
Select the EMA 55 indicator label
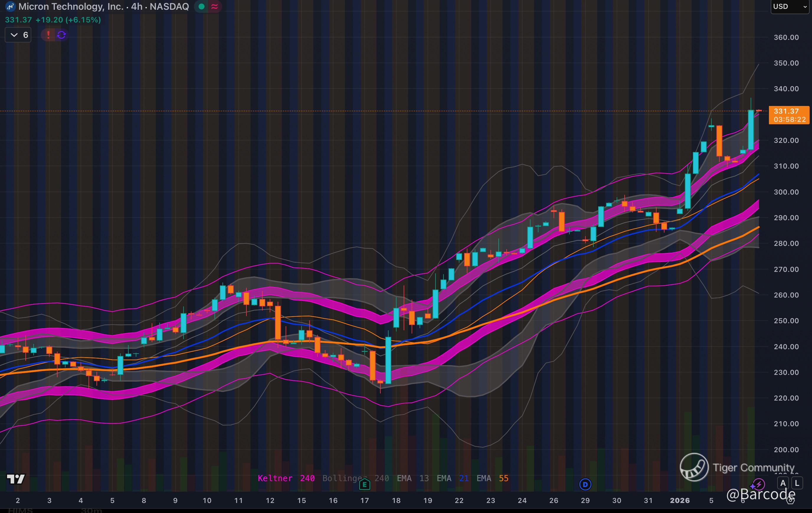coord(492,478)
